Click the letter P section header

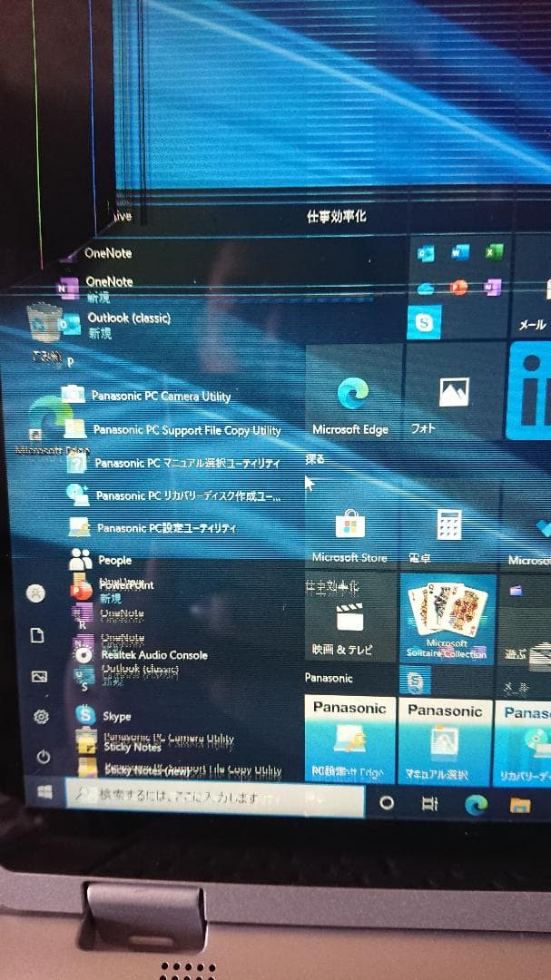(71, 362)
